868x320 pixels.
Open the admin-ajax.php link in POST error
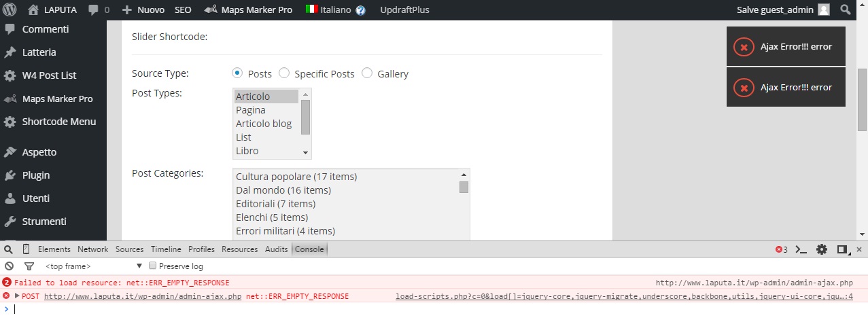pyautogui.click(x=143, y=296)
